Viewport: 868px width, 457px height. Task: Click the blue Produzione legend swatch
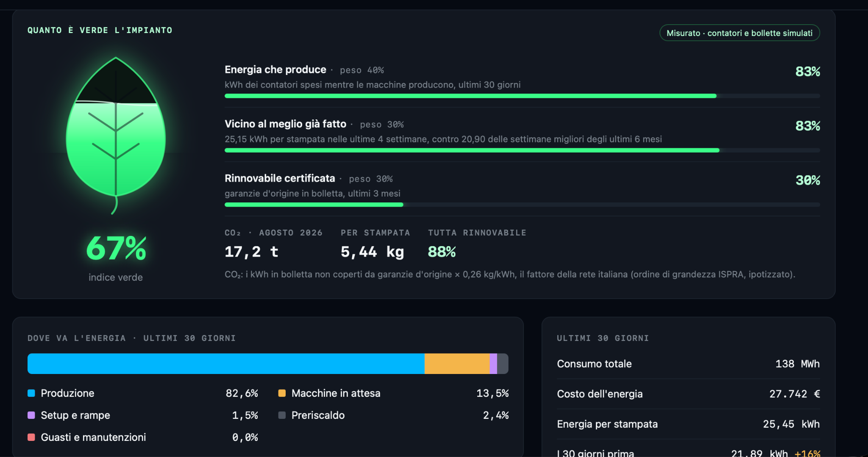point(31,393)
